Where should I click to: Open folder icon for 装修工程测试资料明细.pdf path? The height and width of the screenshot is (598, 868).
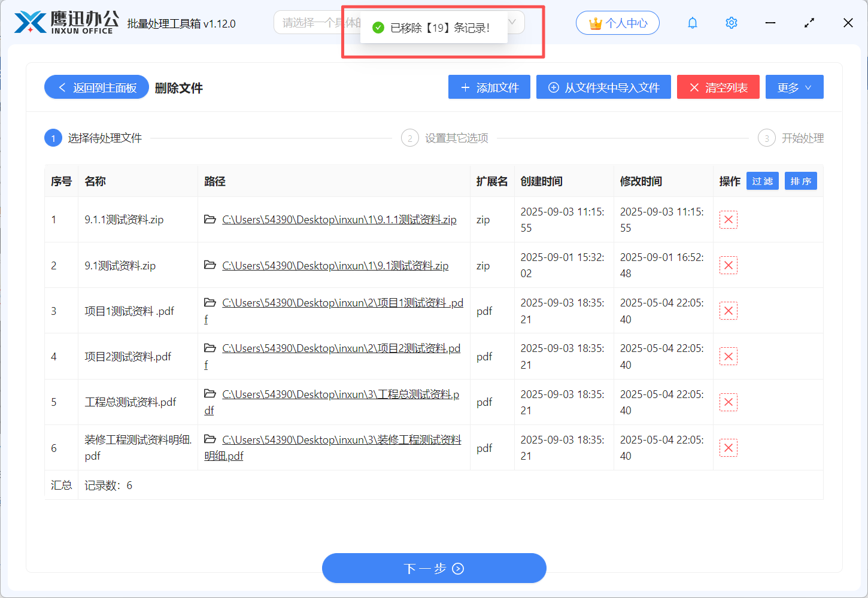tap(210, 439)
